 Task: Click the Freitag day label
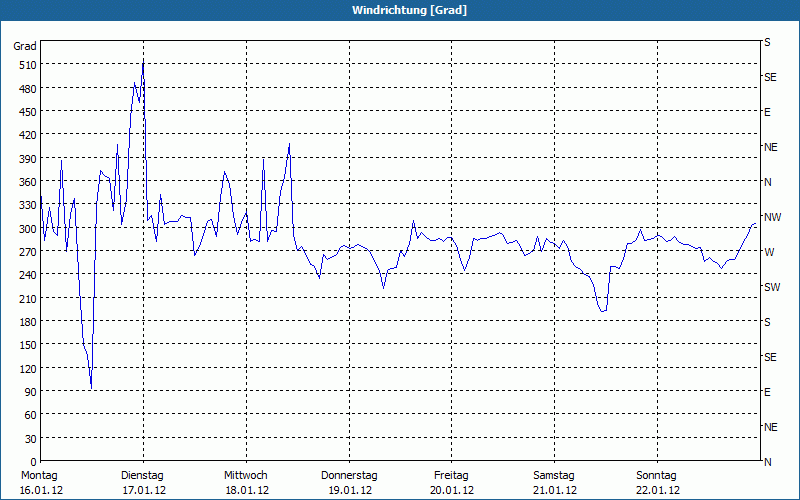point(451,476)
